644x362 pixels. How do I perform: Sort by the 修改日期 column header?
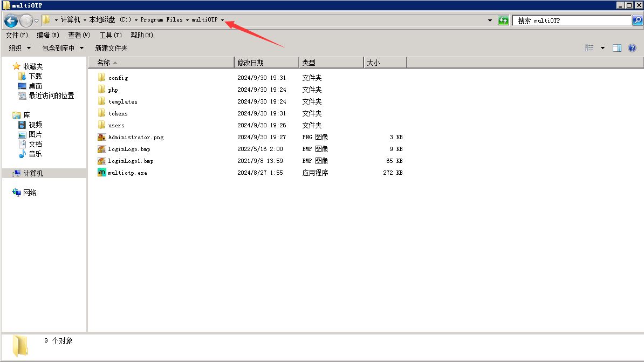pos(266,63)
